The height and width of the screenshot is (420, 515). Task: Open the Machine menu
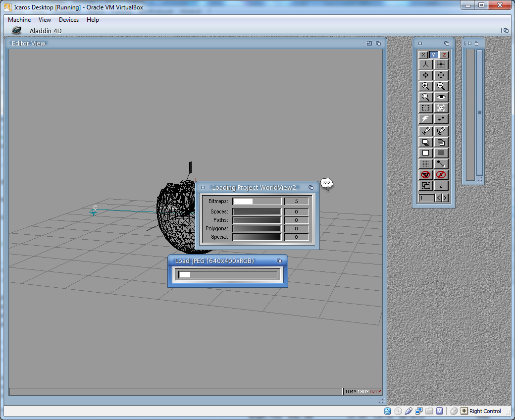[19, 20]
